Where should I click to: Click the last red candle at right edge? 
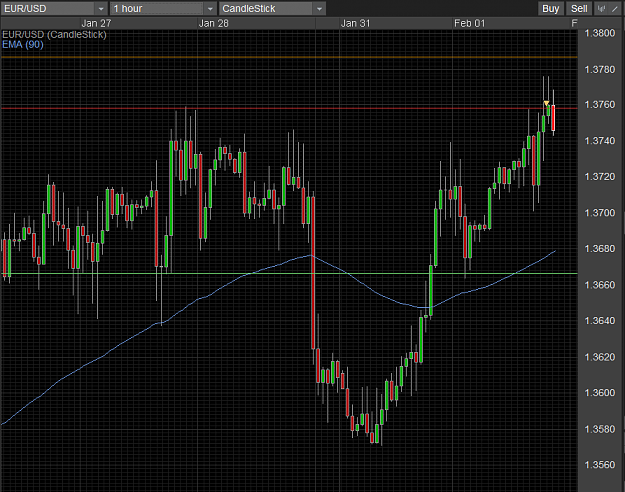pyautogui.click(x=553, y=118)
